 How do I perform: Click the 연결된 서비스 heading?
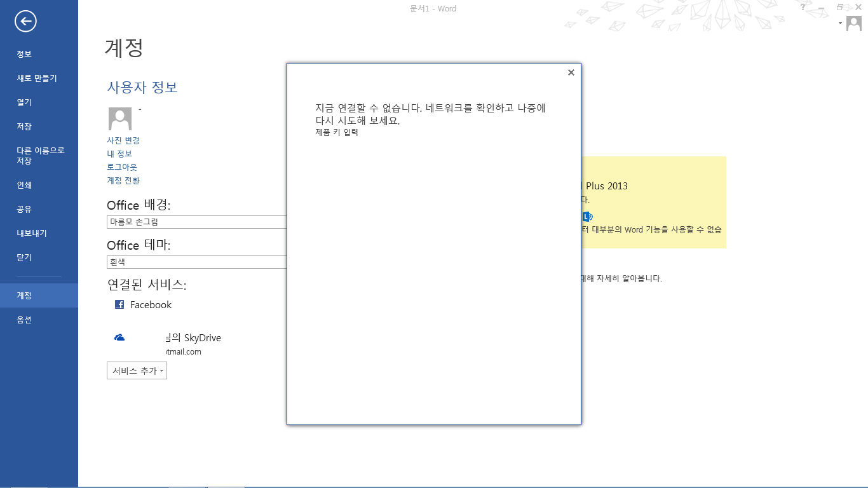pos(147,285)
